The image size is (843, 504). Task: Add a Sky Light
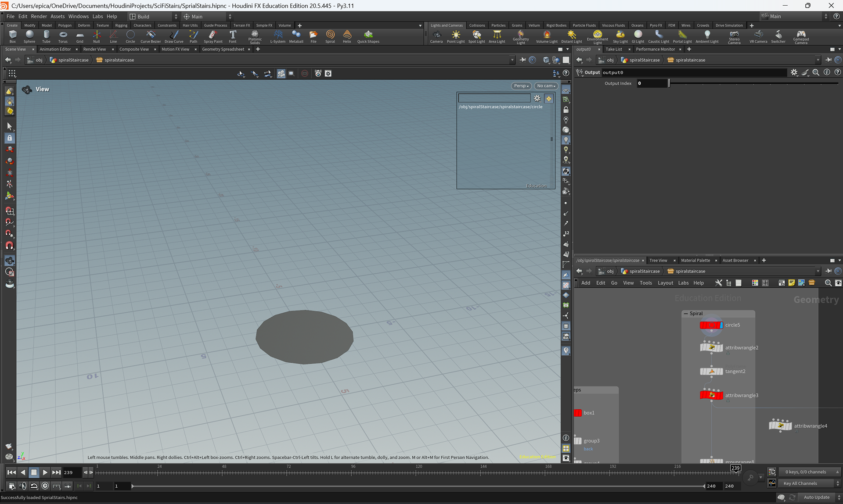click(x=620, y=36)
